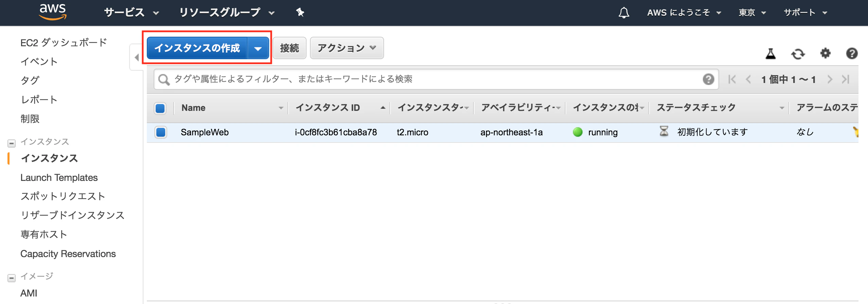Viewport: 868px width, 304px height.
Task: Open the サポート dropdown menu
Action: pos(805,13)
